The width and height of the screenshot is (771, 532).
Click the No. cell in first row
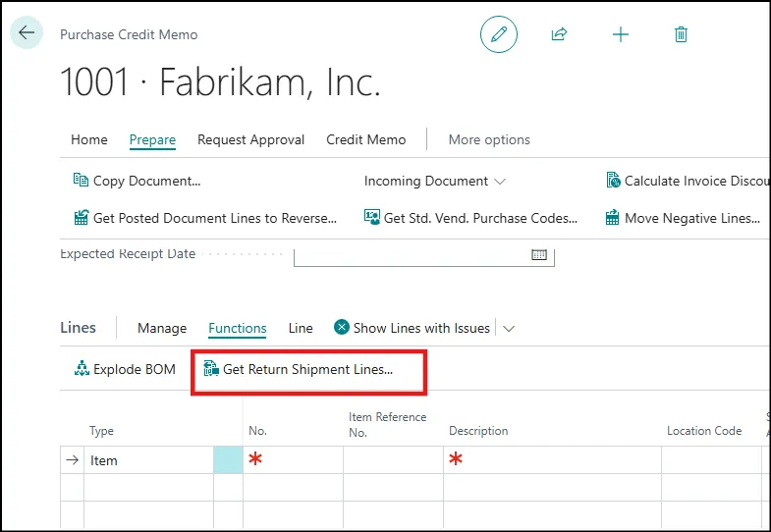[293, 460]
